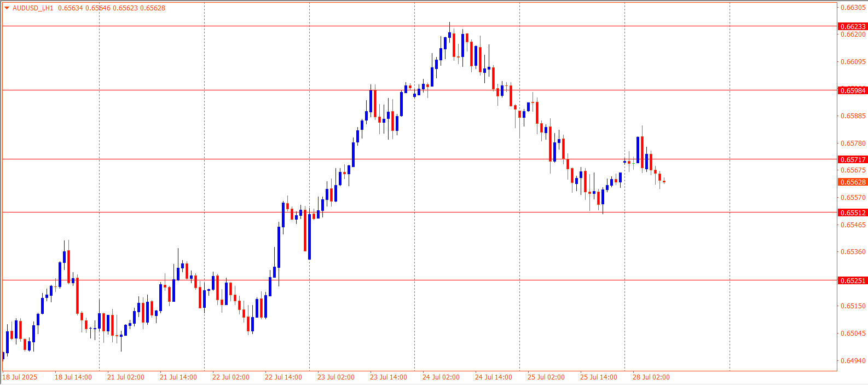The image size is (868, 385).
Task: Click the 25 Jul 14:00 time label
Action: [599, 377]
